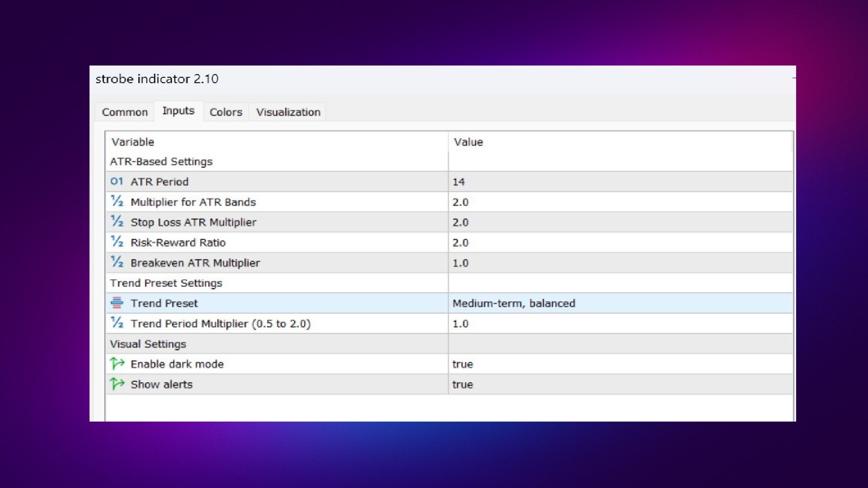Select the Trend Period Multiplier (0.5 to 2.0) label
This screenshot has height=488, width=868.
[221, 324]
